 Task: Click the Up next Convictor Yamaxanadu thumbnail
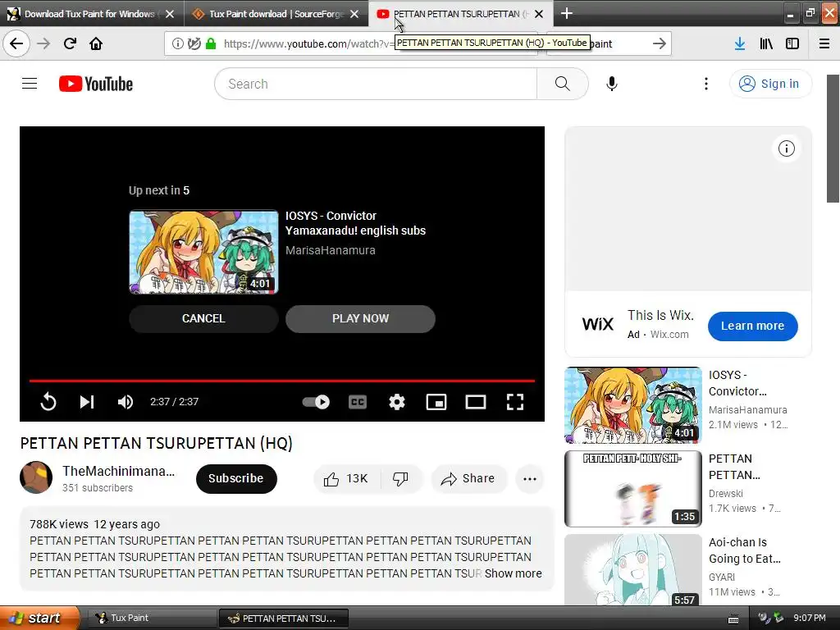(x=203, y=252)
